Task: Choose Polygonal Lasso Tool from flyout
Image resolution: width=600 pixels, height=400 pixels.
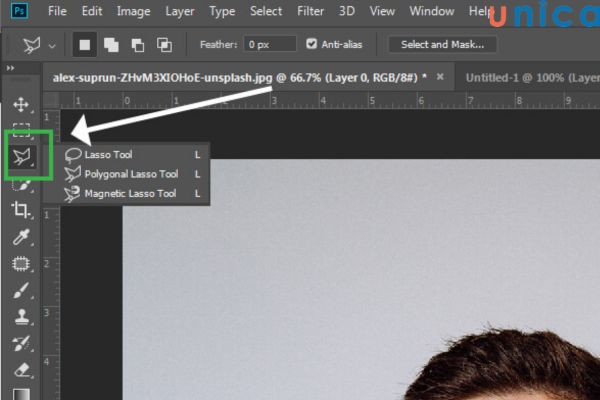Action: [x=133, y=174]
